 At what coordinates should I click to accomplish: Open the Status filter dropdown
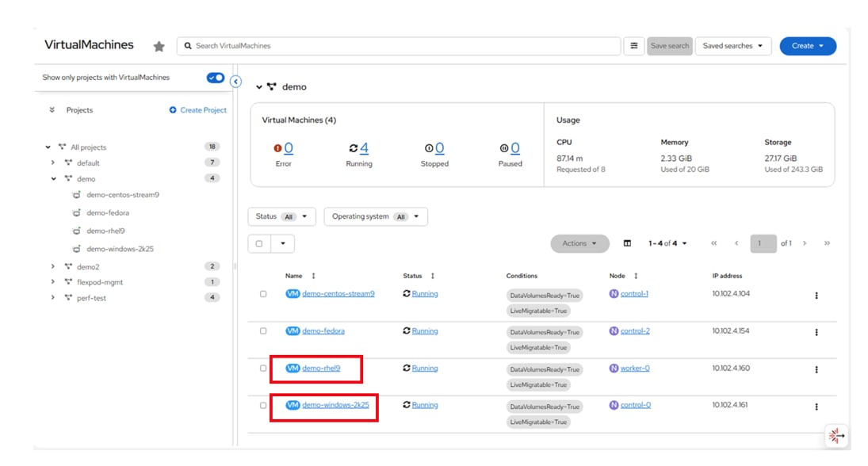point(281,216)
